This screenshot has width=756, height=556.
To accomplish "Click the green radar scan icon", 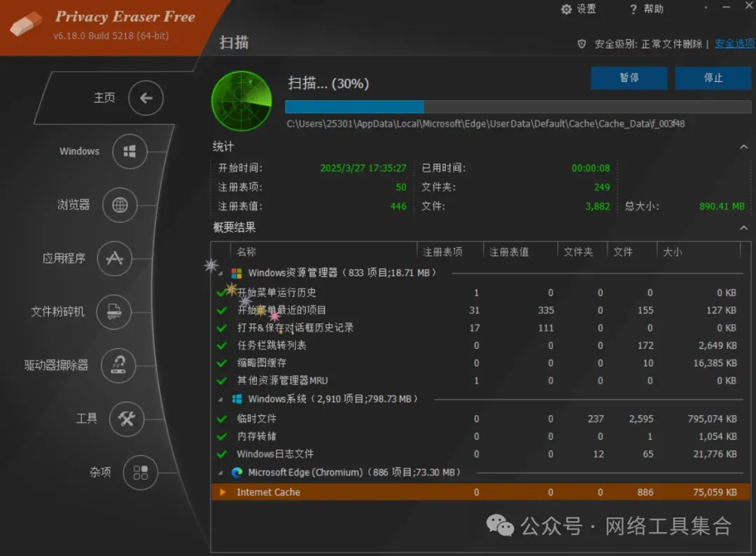I will click(241, 101).
